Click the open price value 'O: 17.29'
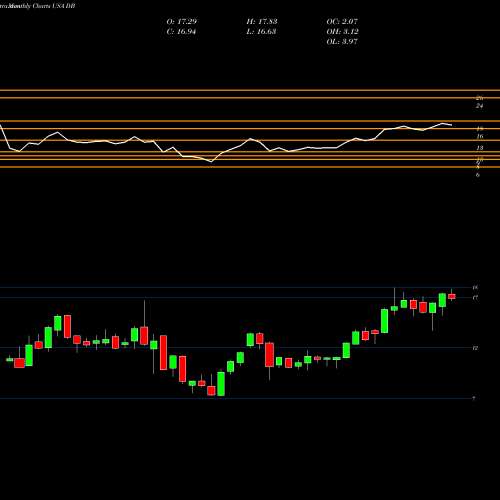 point(182,22)
